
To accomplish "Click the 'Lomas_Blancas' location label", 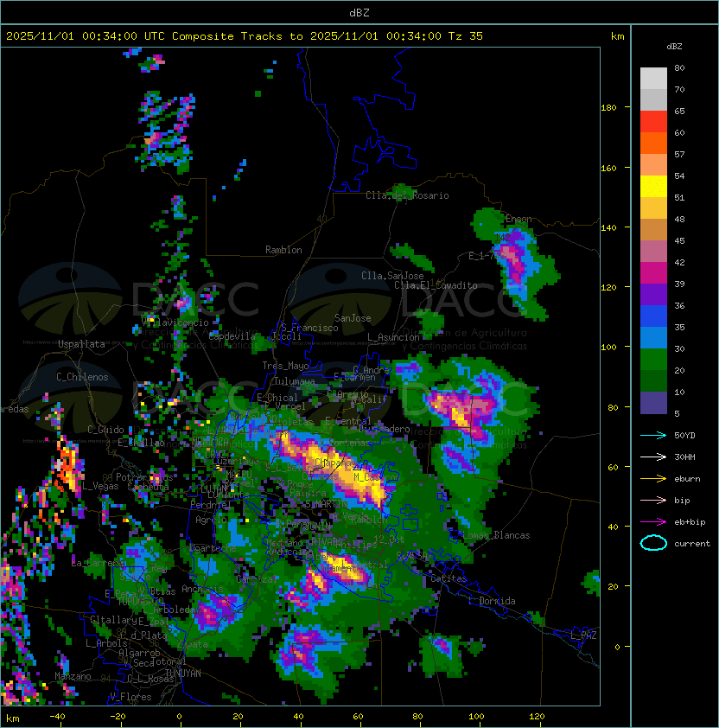I will (x=496, y=535).
